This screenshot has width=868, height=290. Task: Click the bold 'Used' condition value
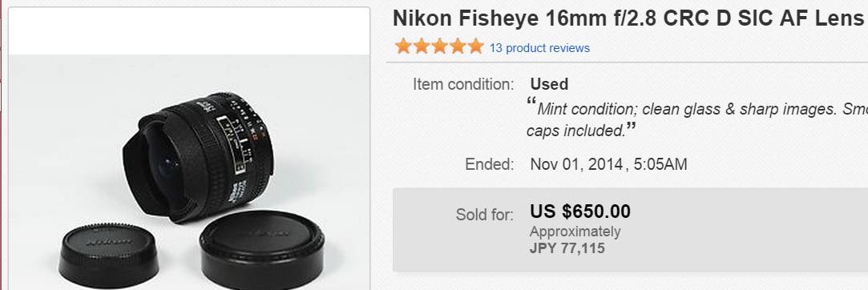549,84
